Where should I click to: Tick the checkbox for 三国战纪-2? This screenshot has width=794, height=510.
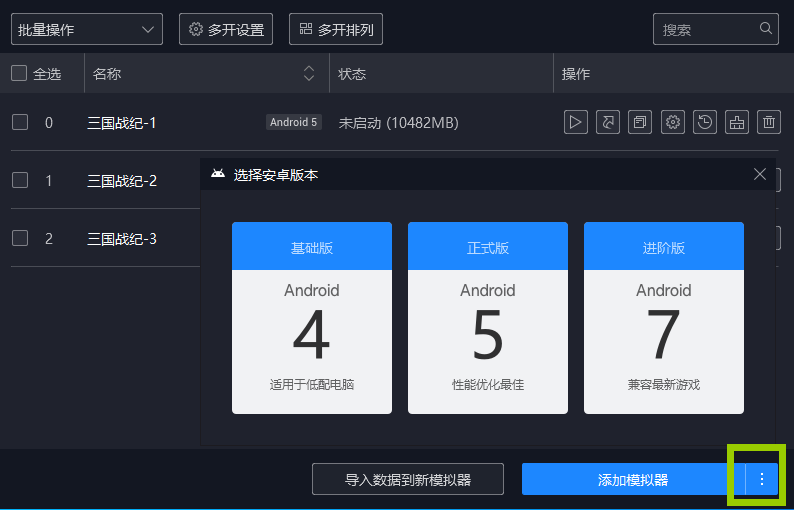point(20,180)
